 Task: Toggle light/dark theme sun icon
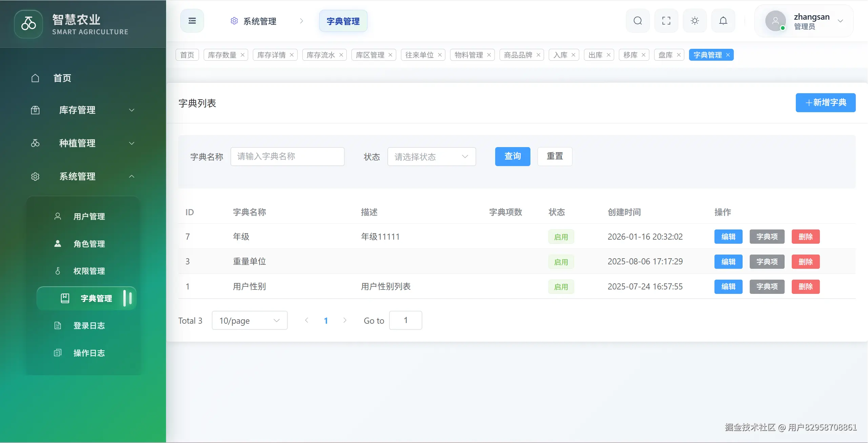[x=694, y=21]
